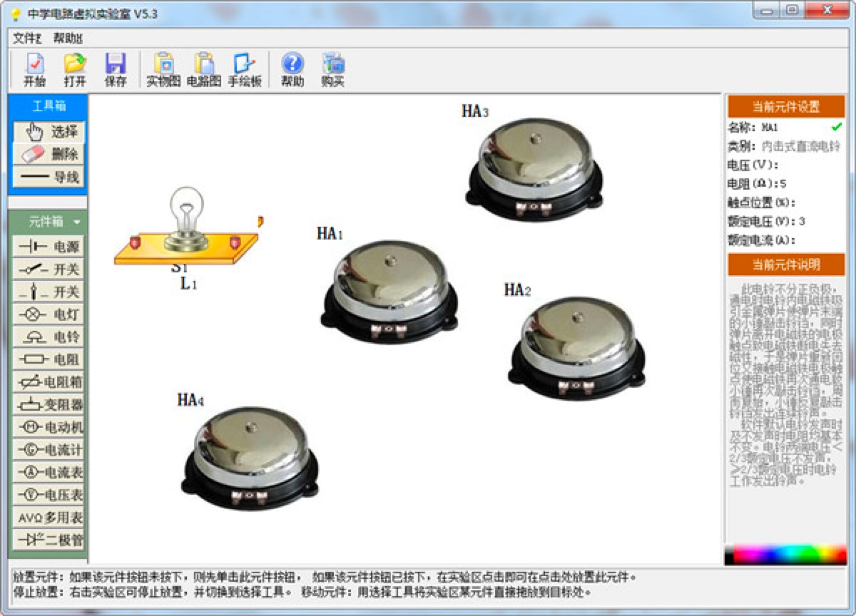
Task: Select the HA1 bell on canvas
Action: (388, 291)
